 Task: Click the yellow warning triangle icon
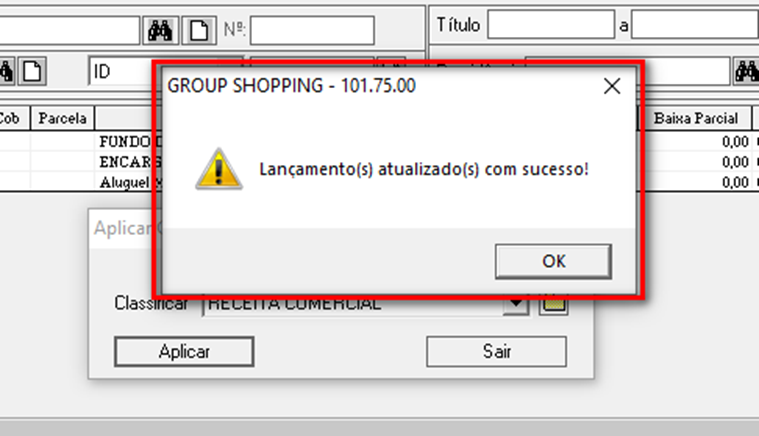219,169
